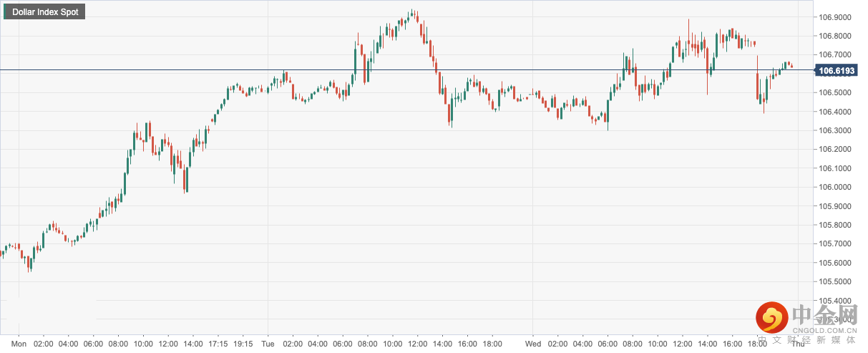Select the 106.6193 current price tag
The image size is (868, 353).
tap(836, 70)
